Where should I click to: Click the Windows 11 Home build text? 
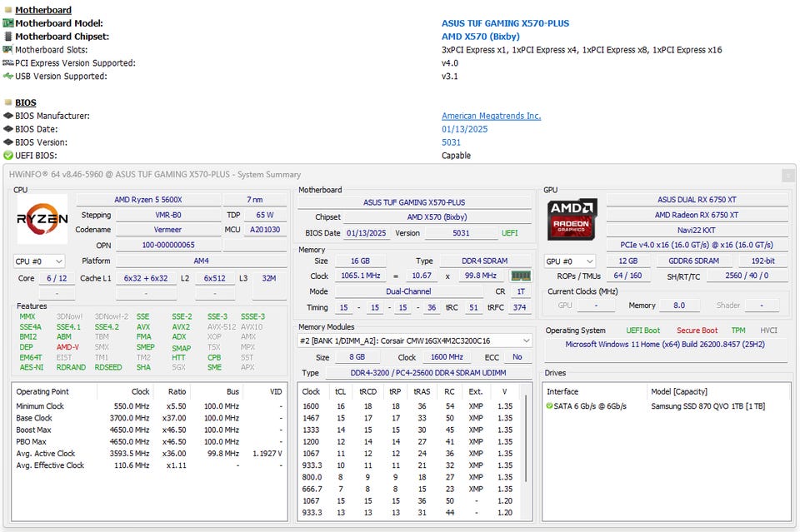pyautogui.click(x=665, y=345)
